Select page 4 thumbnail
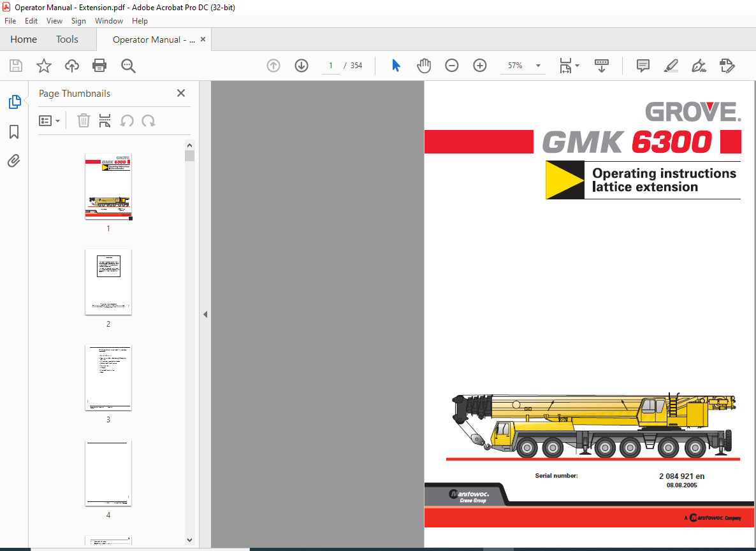The height and width of the screenshot is (551, 756). [108, 473]
